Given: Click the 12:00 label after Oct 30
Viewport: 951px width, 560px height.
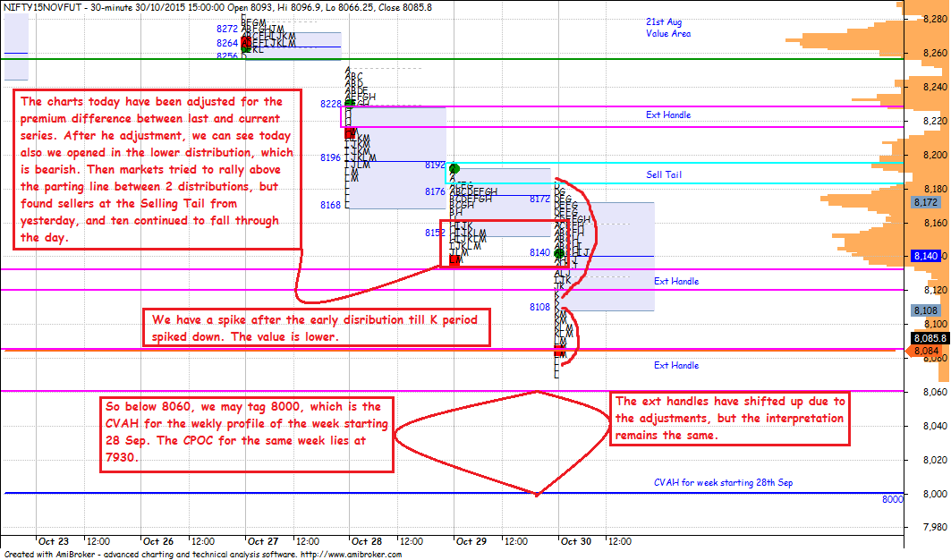Looking at the screenshot, I should (620, 541).
